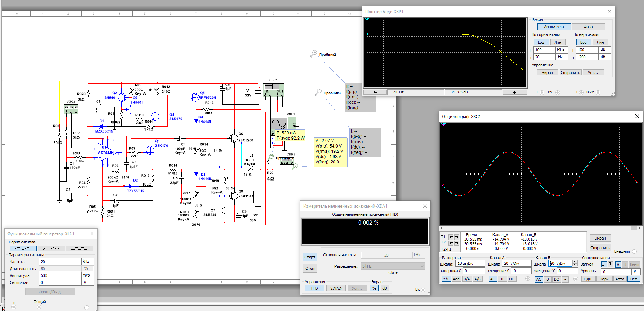
Task: Toggle the external trigger radio 'Внешняя'
Action: coord(634,251)
